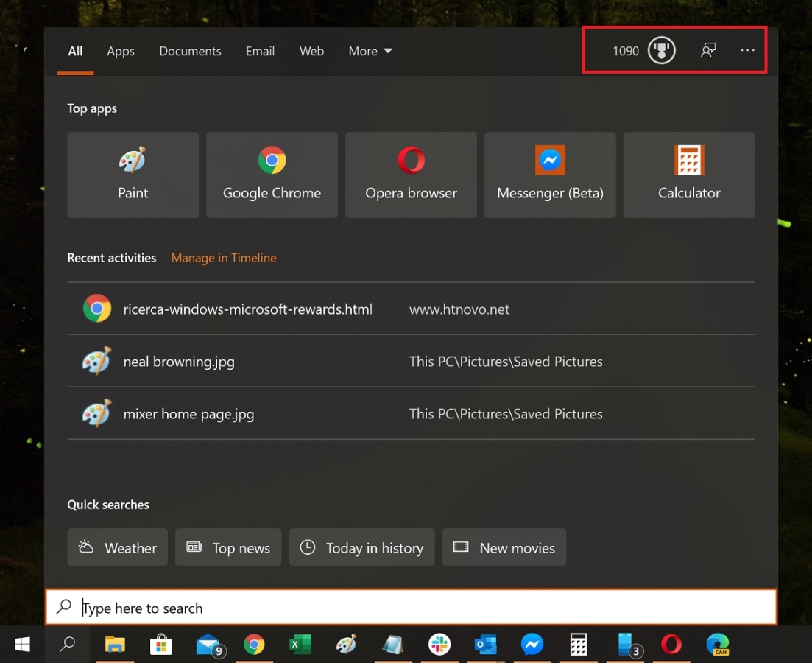Switch to the Web tab
This screenshot has height=663, width=812.
coord(311,51)
